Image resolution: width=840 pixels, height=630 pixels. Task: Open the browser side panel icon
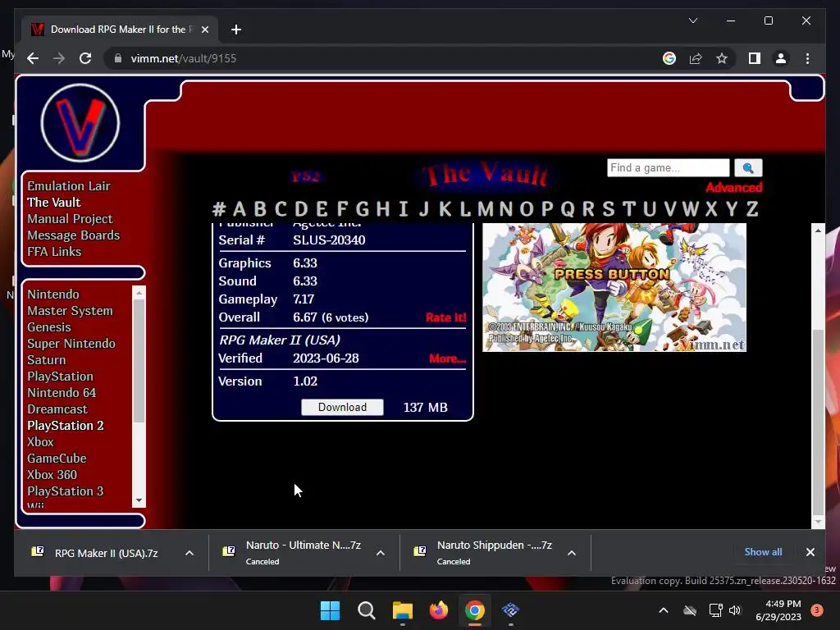[x=755, y=58]
